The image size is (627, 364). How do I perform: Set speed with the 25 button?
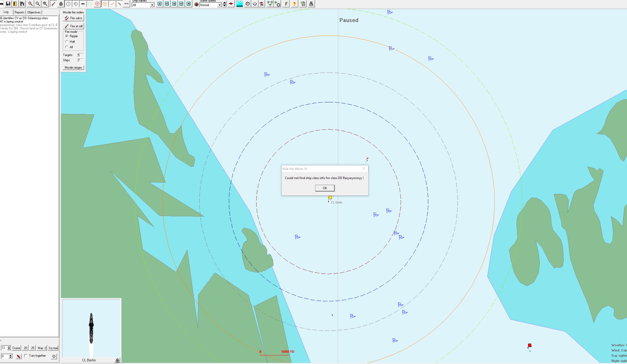coord(33,348)
